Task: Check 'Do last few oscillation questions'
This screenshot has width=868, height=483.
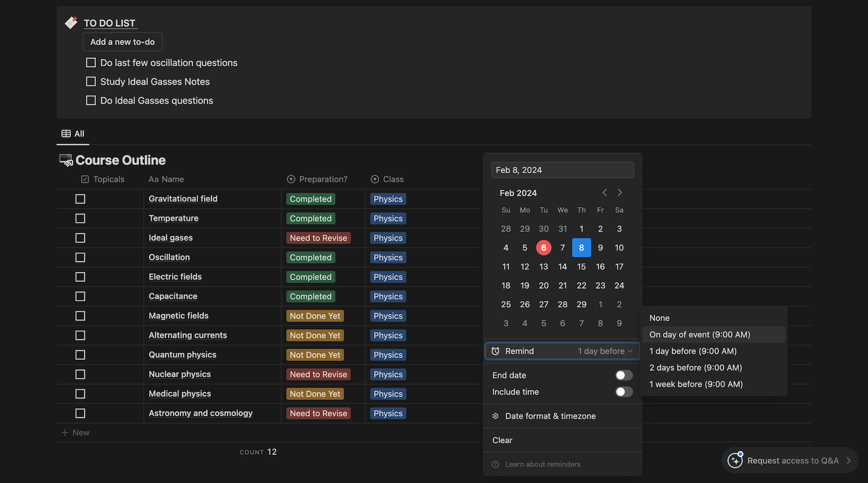Action: [91, 63]
